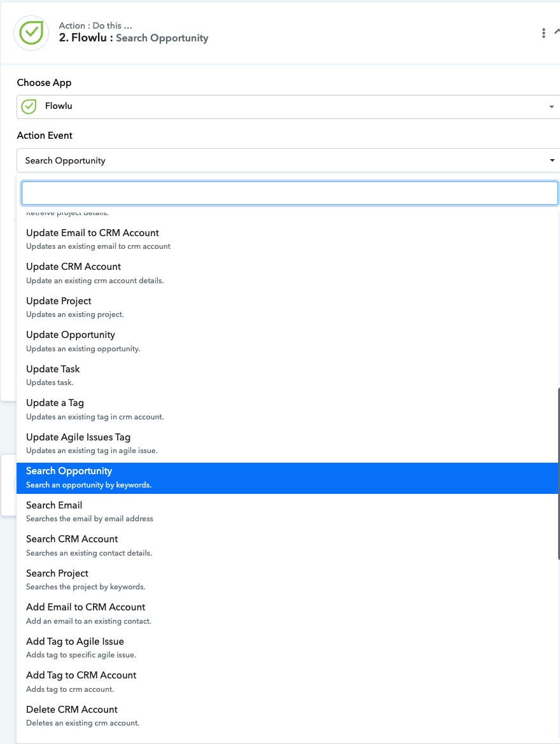Choose Update Opportunity action
560x744 pixels.
tap(287, 341)
